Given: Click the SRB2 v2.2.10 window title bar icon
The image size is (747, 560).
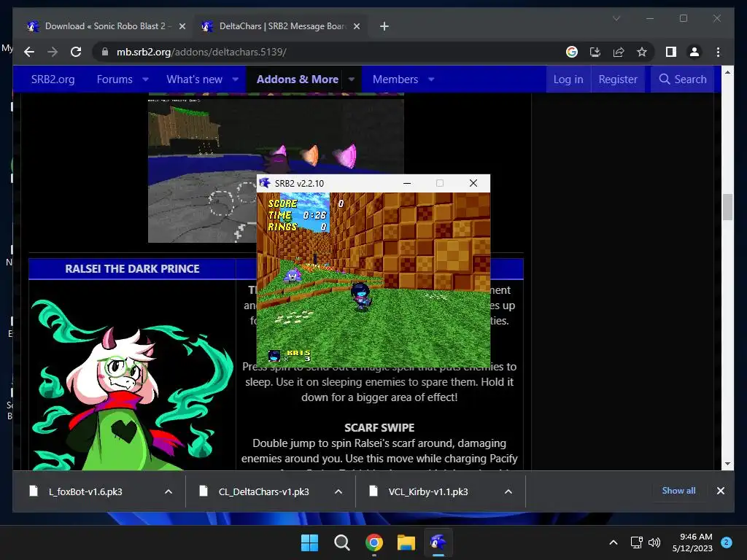Looking at the screenshot, I should click(x=264, y=183).
